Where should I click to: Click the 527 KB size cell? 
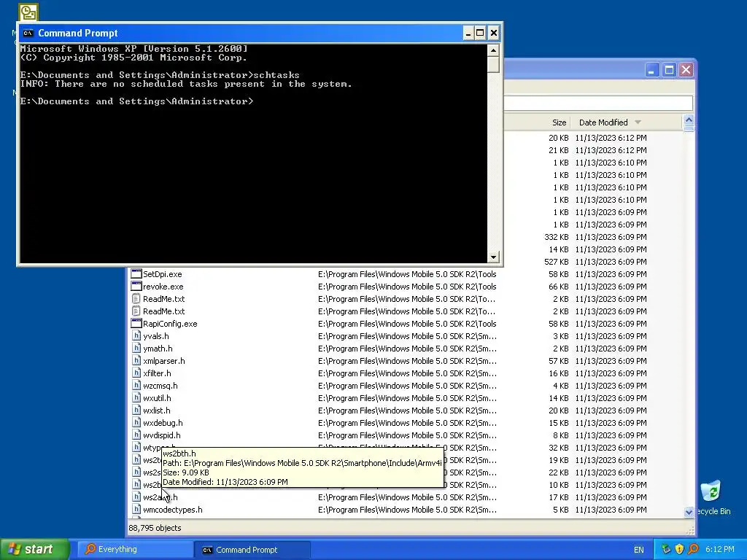(556, 262)
